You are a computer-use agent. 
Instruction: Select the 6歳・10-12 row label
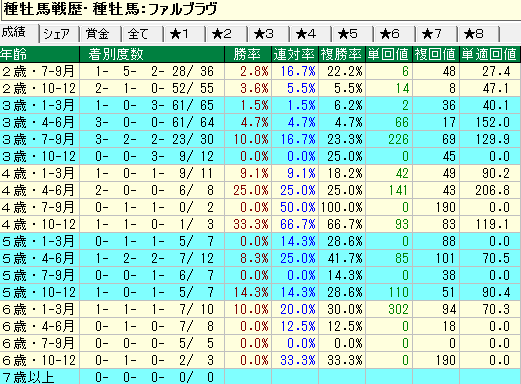(39, 360)
